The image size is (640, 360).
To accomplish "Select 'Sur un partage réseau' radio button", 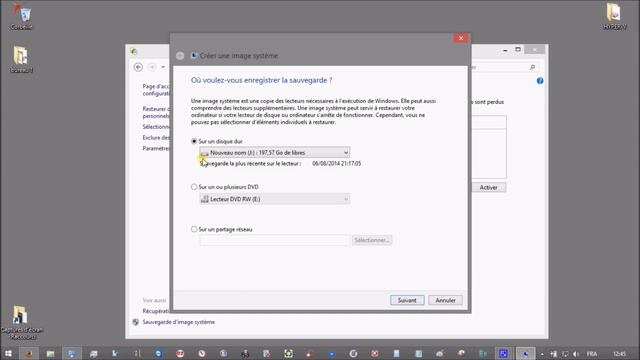I will click(x=194, y=229).
